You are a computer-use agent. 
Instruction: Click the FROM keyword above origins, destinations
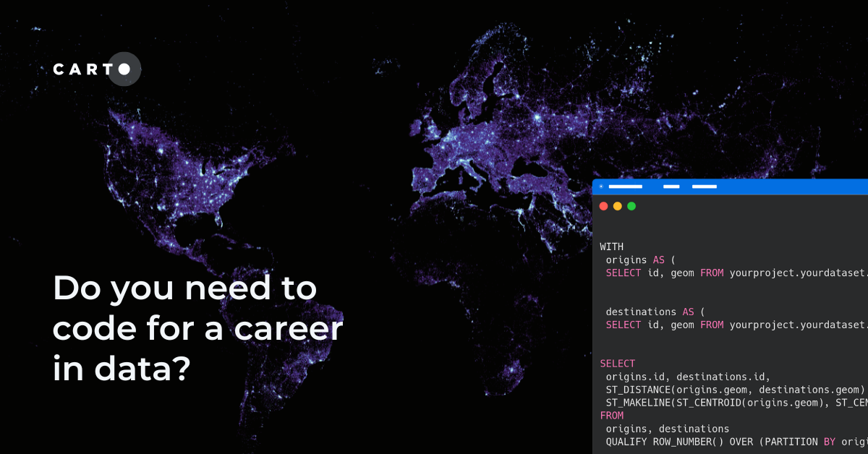click(x=611, y=415)
